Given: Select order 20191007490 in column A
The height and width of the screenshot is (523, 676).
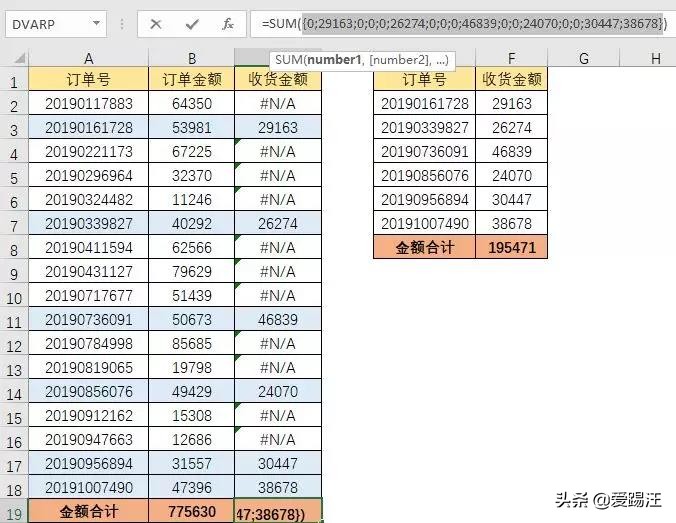Looking at the screenshot, I should click(88, 488).
